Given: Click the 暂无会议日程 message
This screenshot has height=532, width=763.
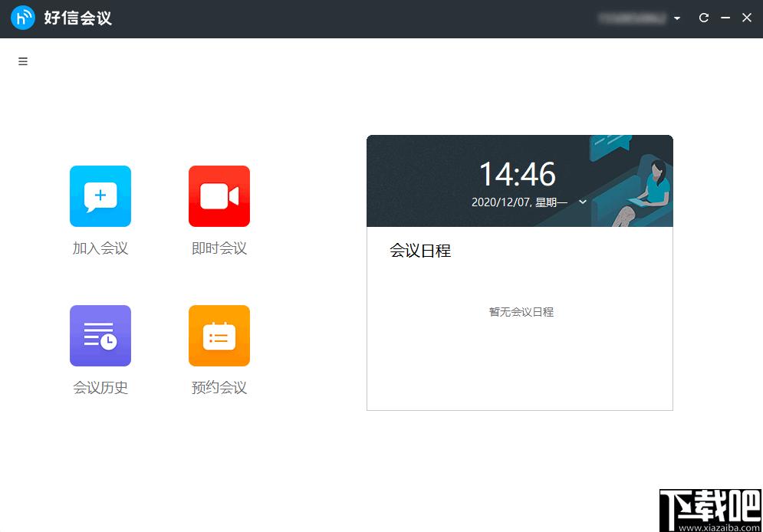Looking at the screenshot, I should point(521,312).
